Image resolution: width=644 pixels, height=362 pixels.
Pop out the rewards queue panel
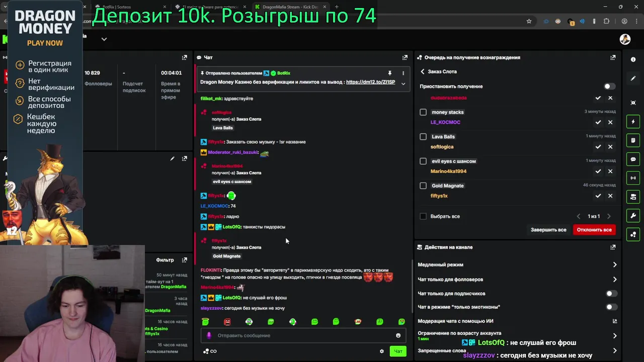(x=613, y=57)
